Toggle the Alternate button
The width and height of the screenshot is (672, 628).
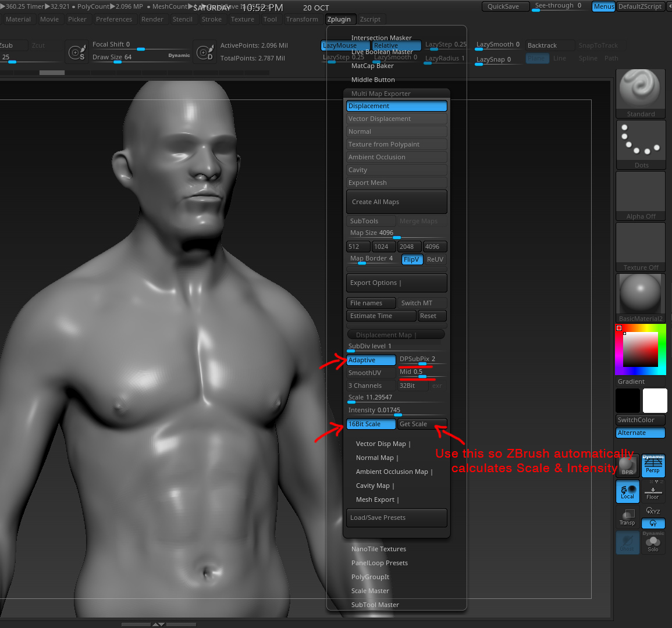click(640, 433)
